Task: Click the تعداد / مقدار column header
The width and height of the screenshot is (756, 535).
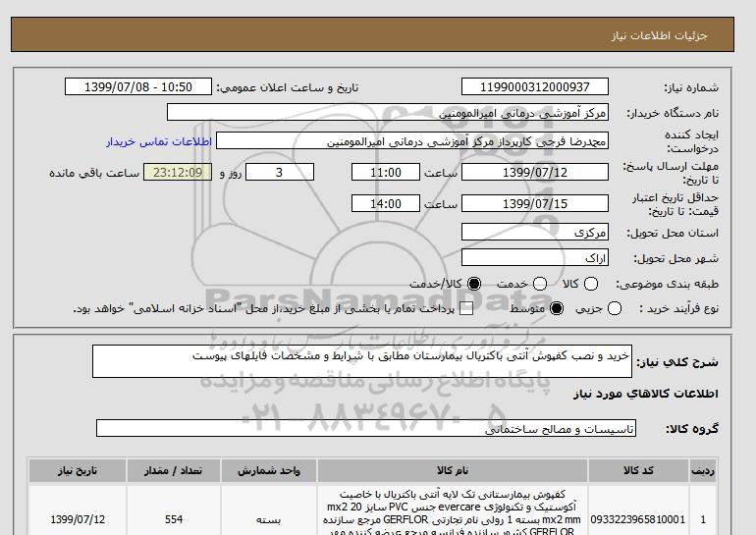Action: coord(174,470)
